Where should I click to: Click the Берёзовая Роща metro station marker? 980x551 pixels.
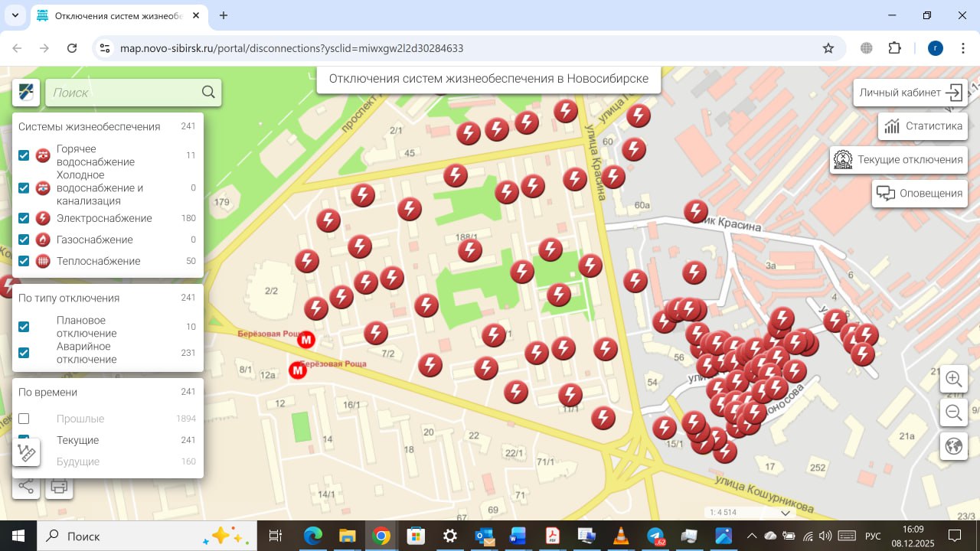pyautogui.click(x=306, y=340)
